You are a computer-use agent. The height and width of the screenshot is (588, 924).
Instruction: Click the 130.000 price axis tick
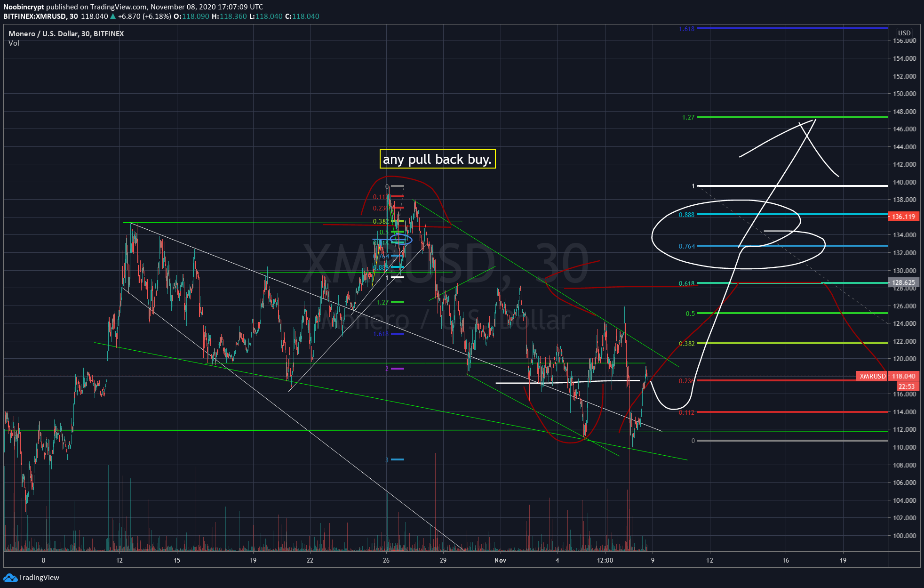click(x=904, y=271)
